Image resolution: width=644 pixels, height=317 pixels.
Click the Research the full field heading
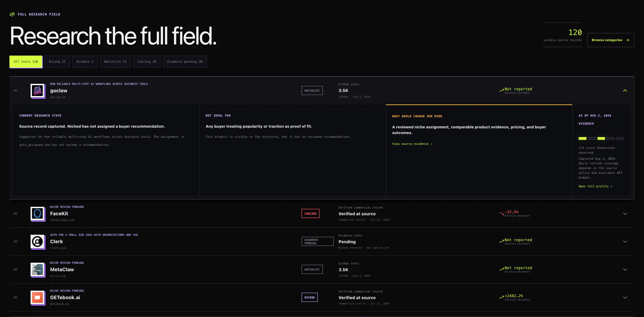click(x=113, y=36)
